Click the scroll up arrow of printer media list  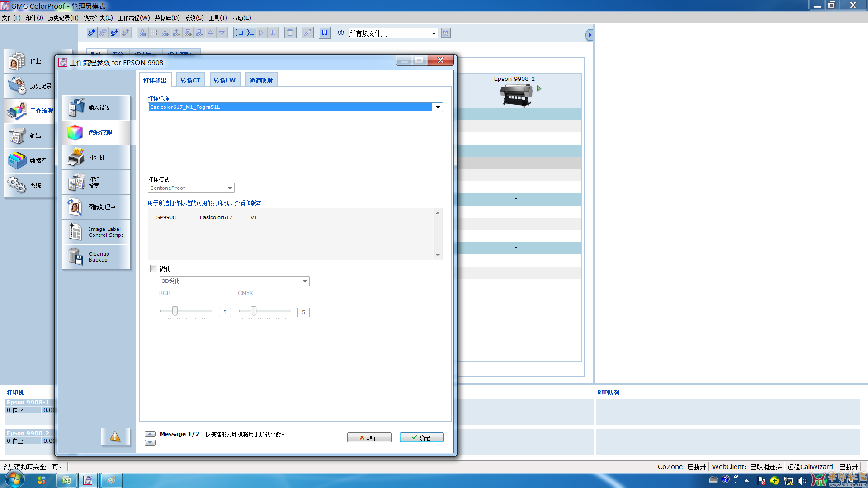(x=438, y=213)
